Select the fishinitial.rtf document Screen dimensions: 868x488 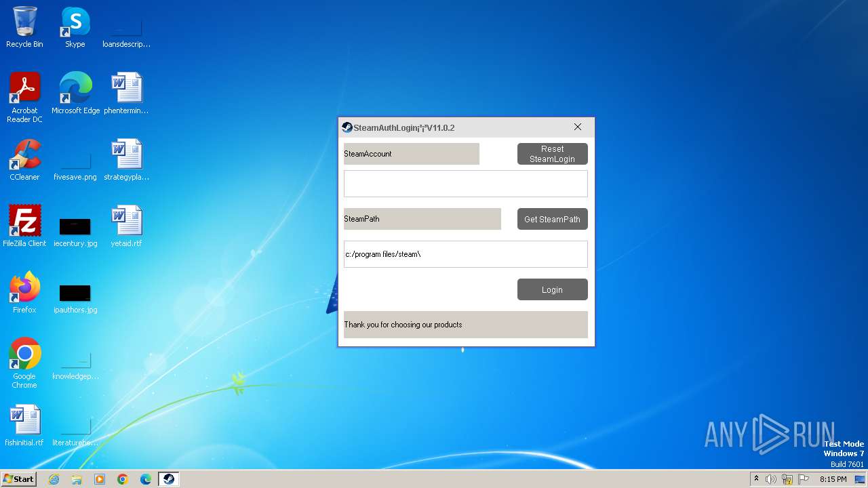(x=24, y=426)
